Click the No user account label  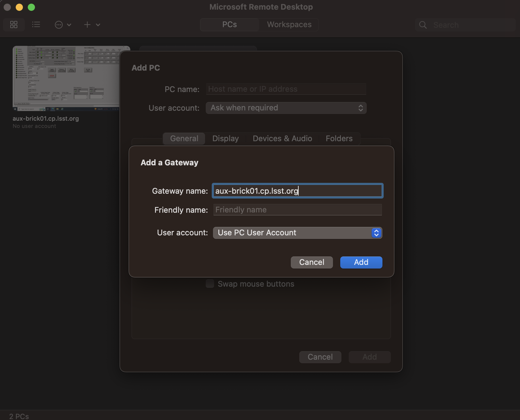(x=34, y=126)
